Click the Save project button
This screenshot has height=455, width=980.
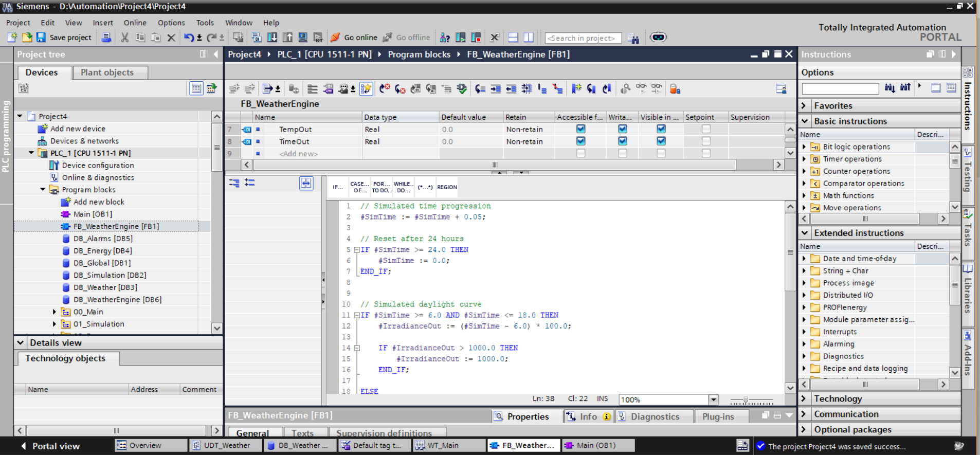tap(64, 38)
